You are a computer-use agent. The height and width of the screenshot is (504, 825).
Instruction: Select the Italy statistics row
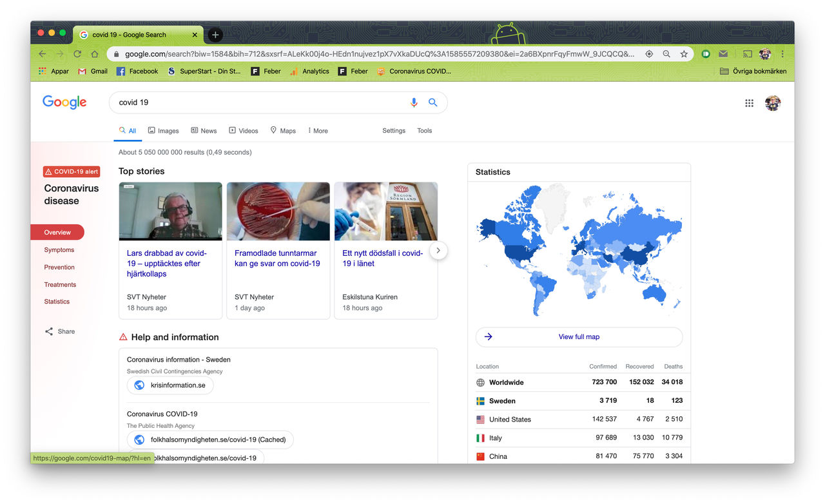tap(579, 438)
